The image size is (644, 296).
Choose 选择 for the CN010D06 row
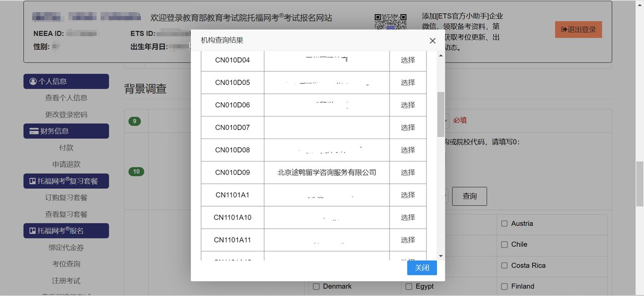click(408, 105)
